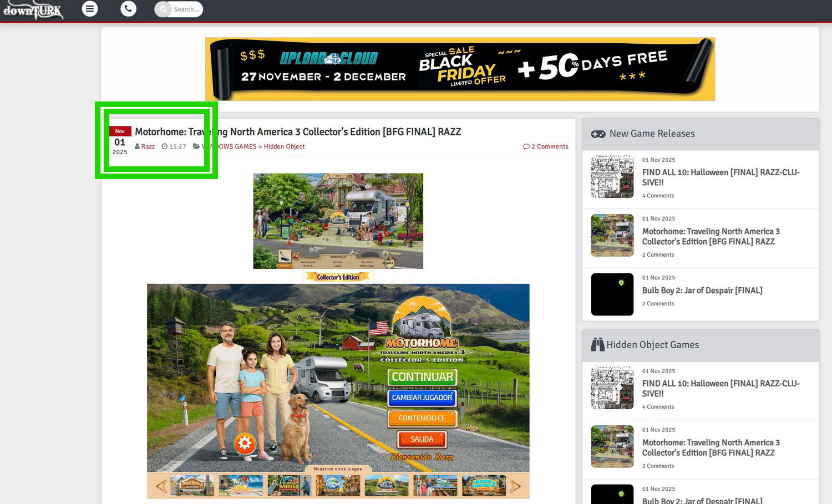
Task: Open FIND ALL 10 thumbnail under New Game Releases
Action: coord(612,177)
